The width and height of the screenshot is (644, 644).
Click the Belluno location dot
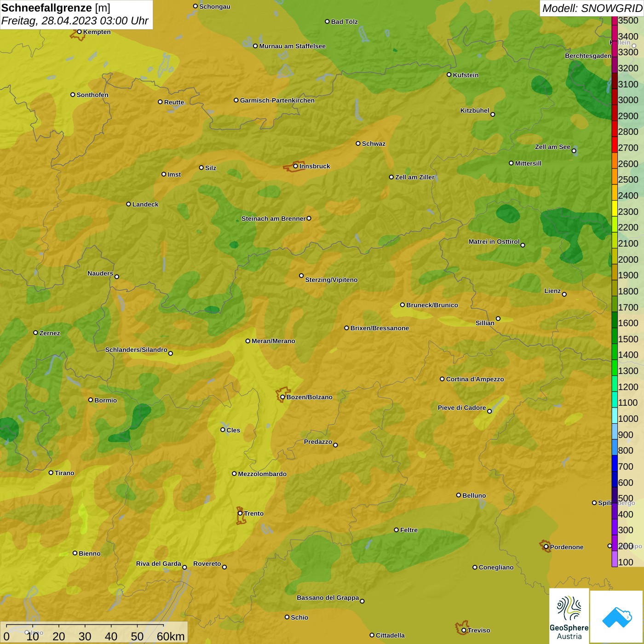click(x=458, y=495)
